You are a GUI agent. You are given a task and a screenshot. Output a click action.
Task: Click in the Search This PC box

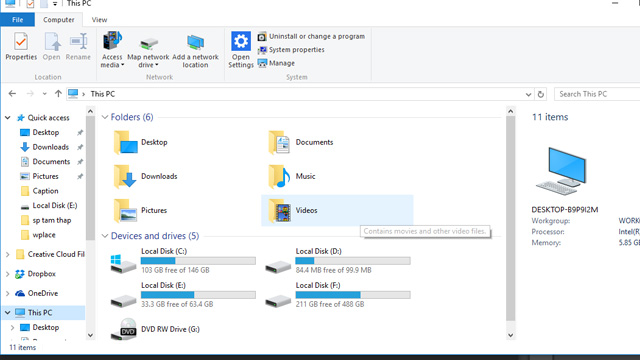pyautogui.click(x=597, y=94)
